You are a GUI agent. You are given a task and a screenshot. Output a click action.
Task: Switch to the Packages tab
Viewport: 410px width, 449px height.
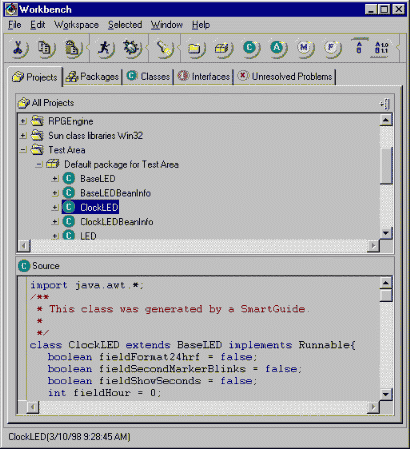(x=93, y=77)
